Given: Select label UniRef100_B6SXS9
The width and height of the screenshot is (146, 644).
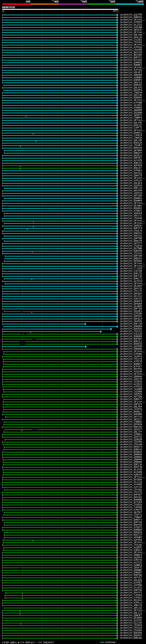Looking at the screenshot, I should click(x=131, y=53).
